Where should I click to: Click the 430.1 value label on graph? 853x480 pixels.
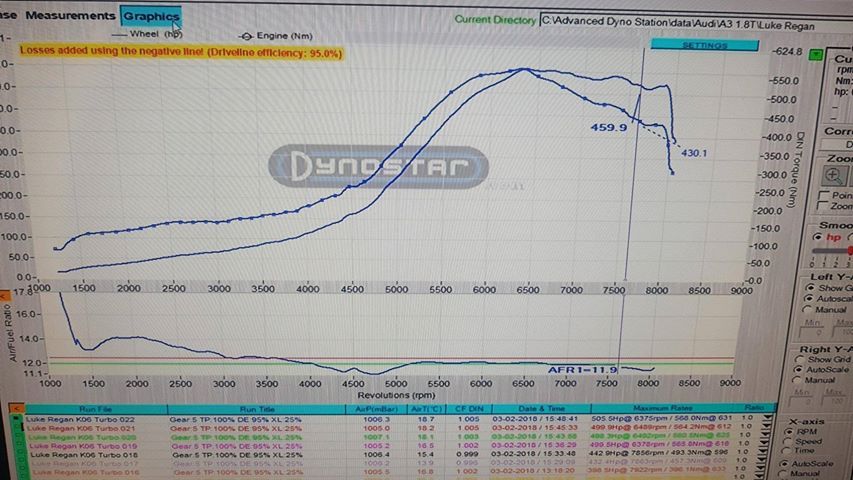(x=694, y=153)
